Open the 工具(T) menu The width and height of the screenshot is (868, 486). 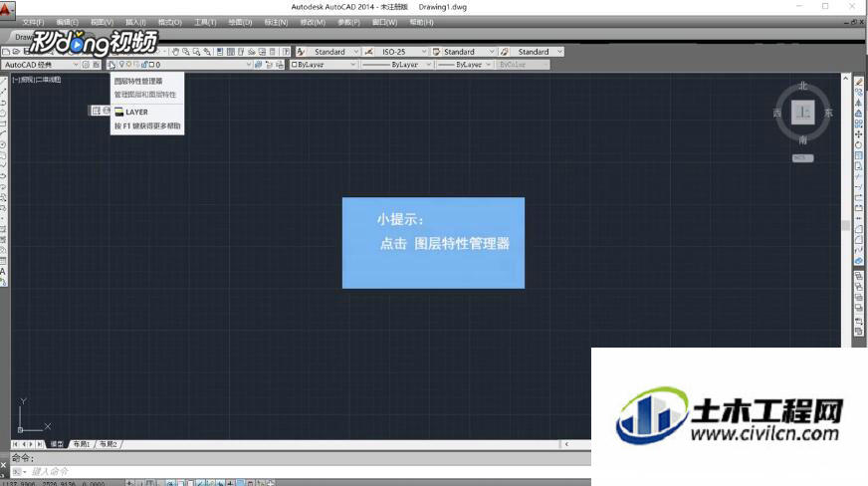pyautogui.click(x=205, y=22)
